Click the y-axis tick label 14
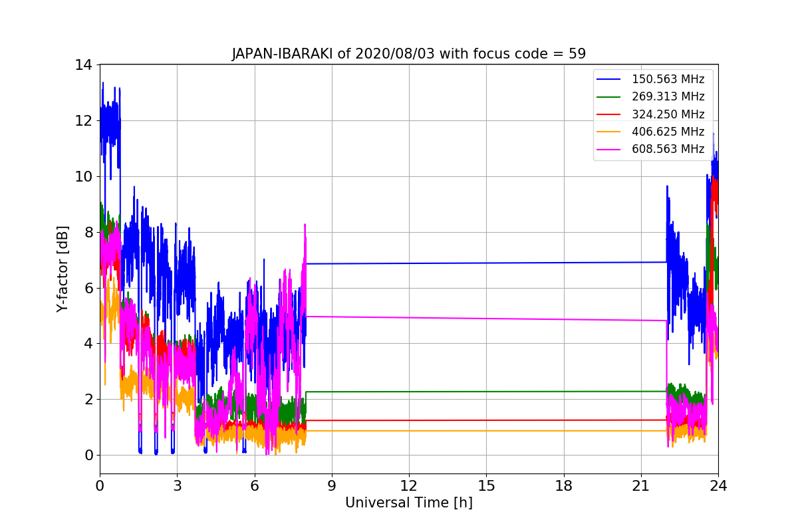The image size is (798, 532). click(84, 65)
